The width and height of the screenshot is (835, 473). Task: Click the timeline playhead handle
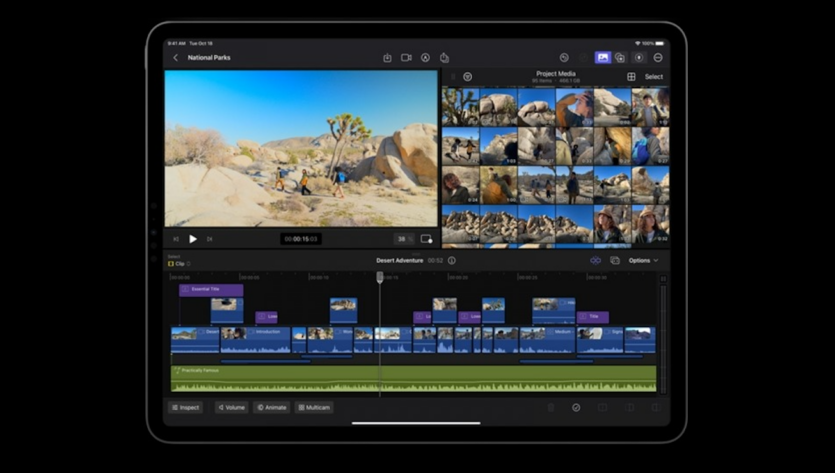coord(379,277)
